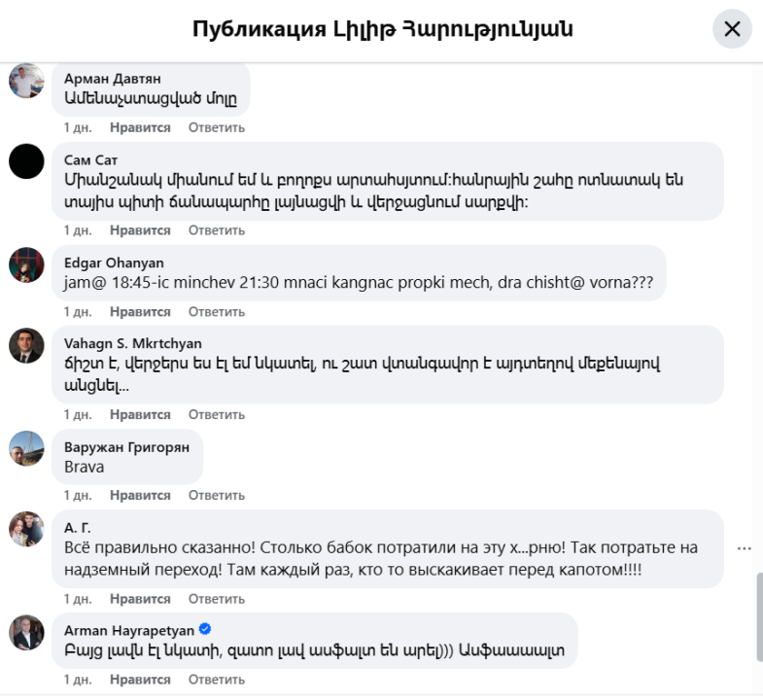Reply to Vahagn S. Mkrtchyan's comment
The width and height of the screenshot is (763, 700).
[x=217, y=414]
